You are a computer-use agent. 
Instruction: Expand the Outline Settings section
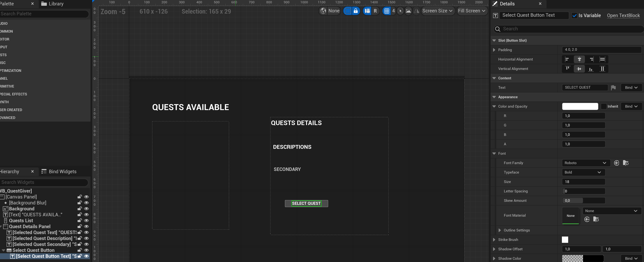(500, 230)
